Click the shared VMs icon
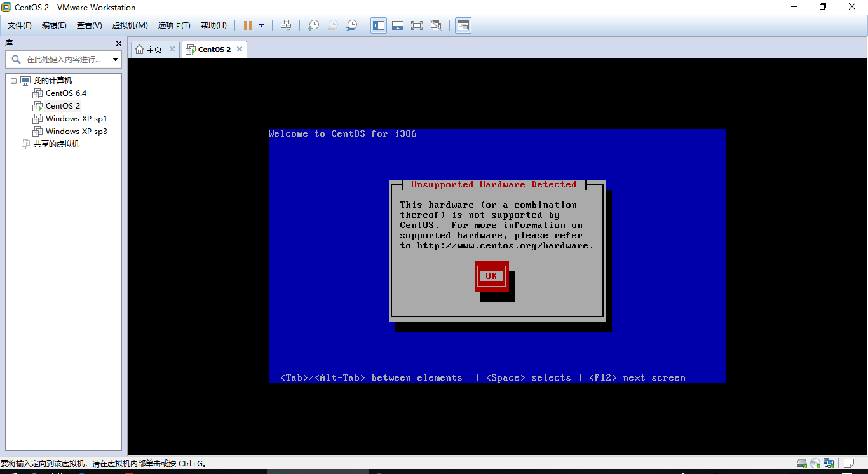Screen dimensions: 868x474 click(25, 144)
